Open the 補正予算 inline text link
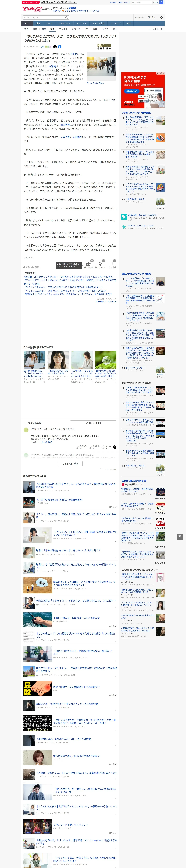 tap(65, 125)
